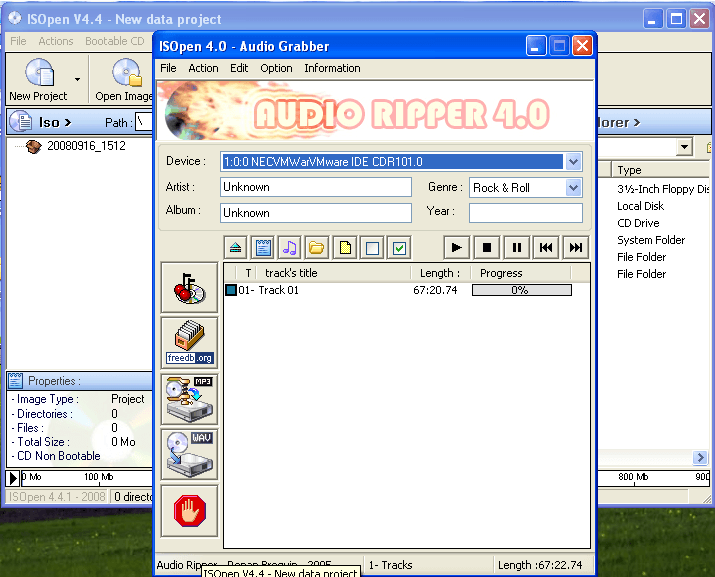This screenshot has width=715, height=577.
Task: Click the purple music note icon
Action: [290, 248]
